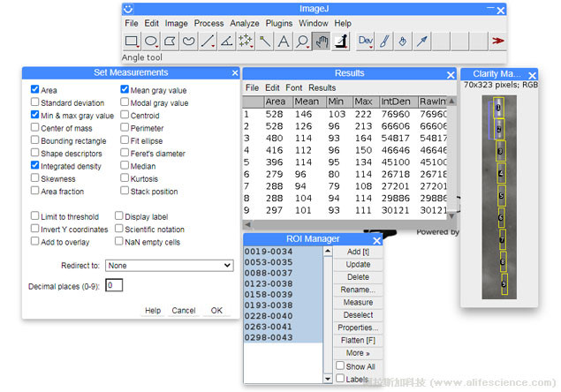Click OK in Set Measurements

click(x=216, y=311)
